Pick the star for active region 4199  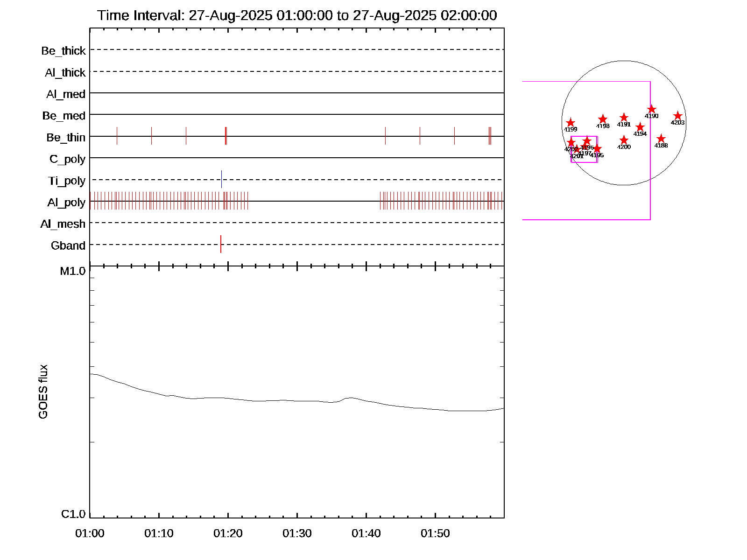571,123
